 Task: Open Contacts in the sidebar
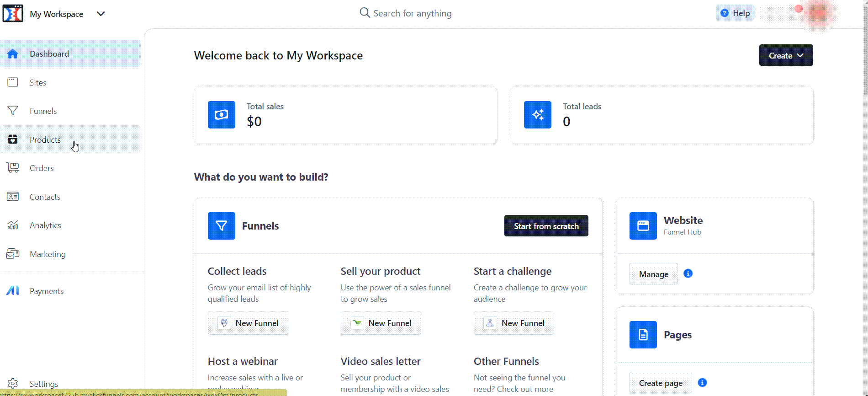70,197
